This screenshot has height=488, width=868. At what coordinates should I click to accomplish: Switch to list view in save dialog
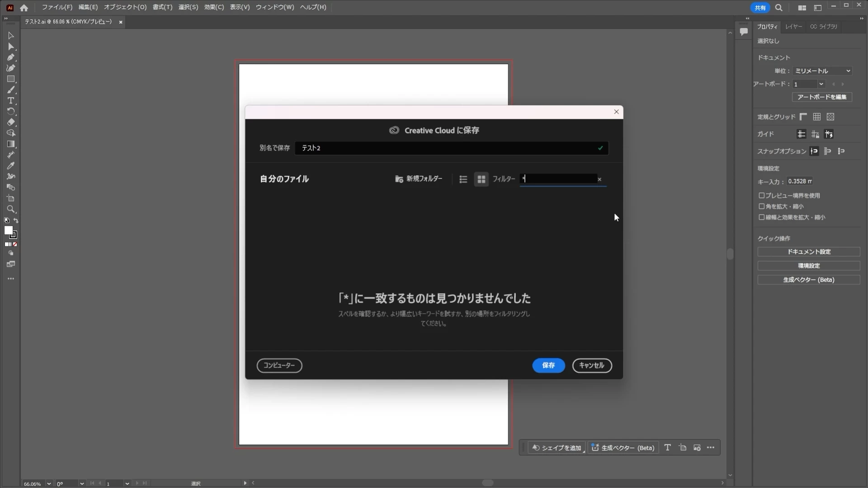pyautogui.click(x=463, y=179)
